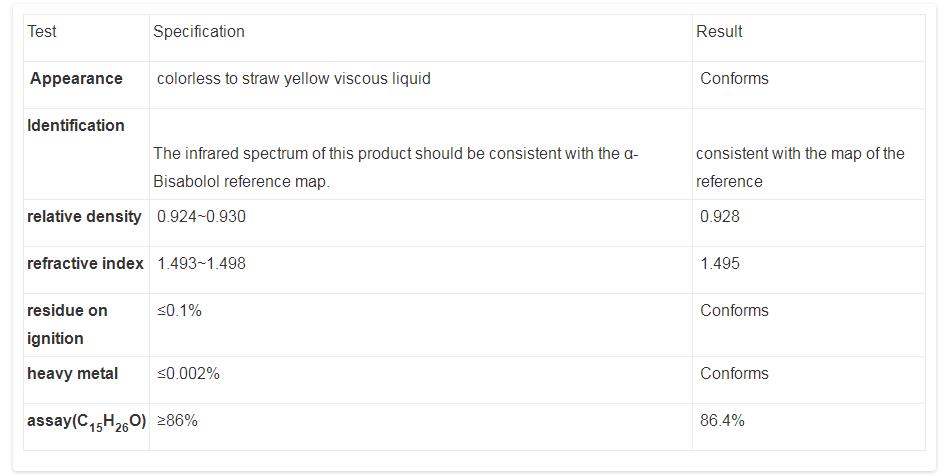
Task: Click the 86.4% assay result
Action: (x=722, y=421)
